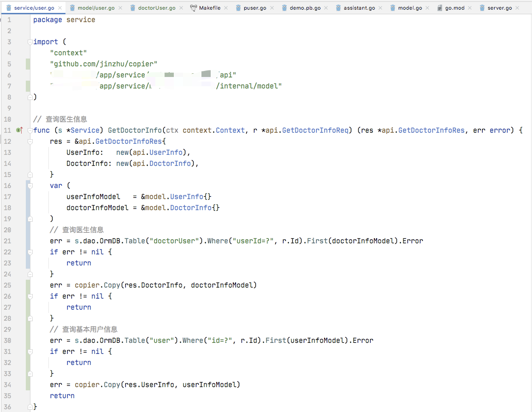Viewport: 532px width, 412px height.
Task: Click the implements-interface gutter icon on line 11
Action: click(19, 130)
